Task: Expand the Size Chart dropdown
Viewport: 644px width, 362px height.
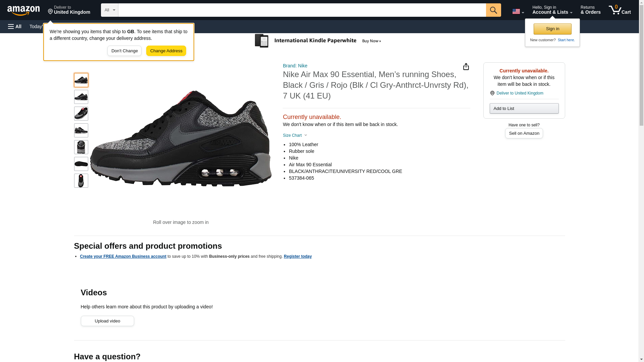Action: 295,135
